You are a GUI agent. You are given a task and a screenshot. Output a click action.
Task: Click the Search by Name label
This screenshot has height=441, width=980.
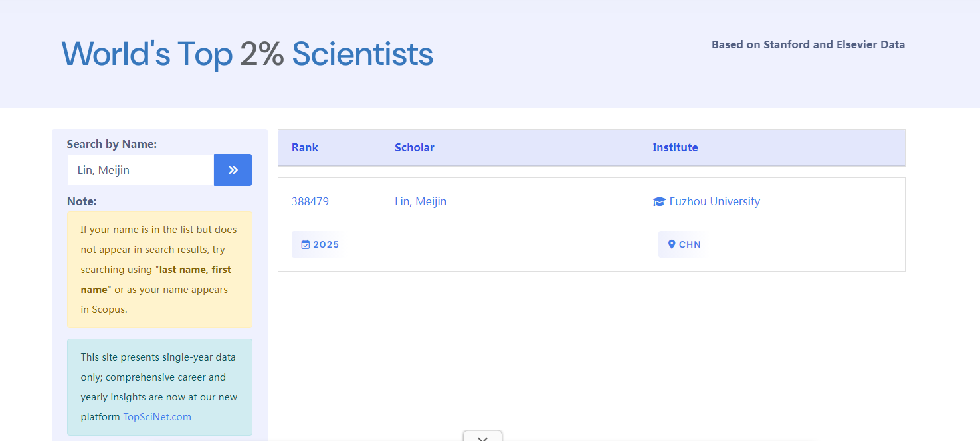coord(112,144)
